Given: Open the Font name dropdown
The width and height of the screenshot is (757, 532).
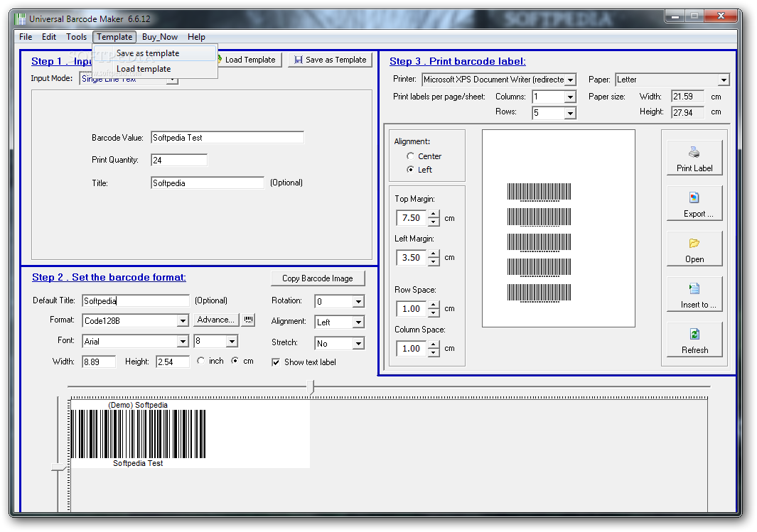Looking at the screenshot, I should (183, 342).
